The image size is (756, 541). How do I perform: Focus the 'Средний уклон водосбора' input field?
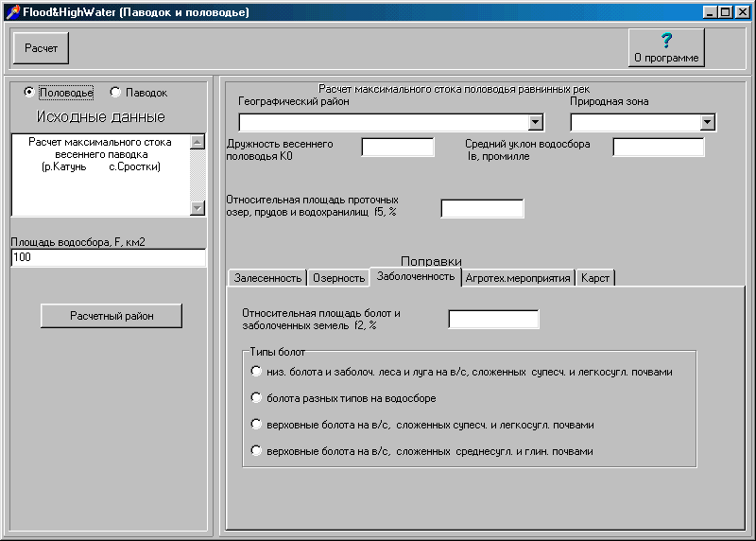(x=658, y=148)
